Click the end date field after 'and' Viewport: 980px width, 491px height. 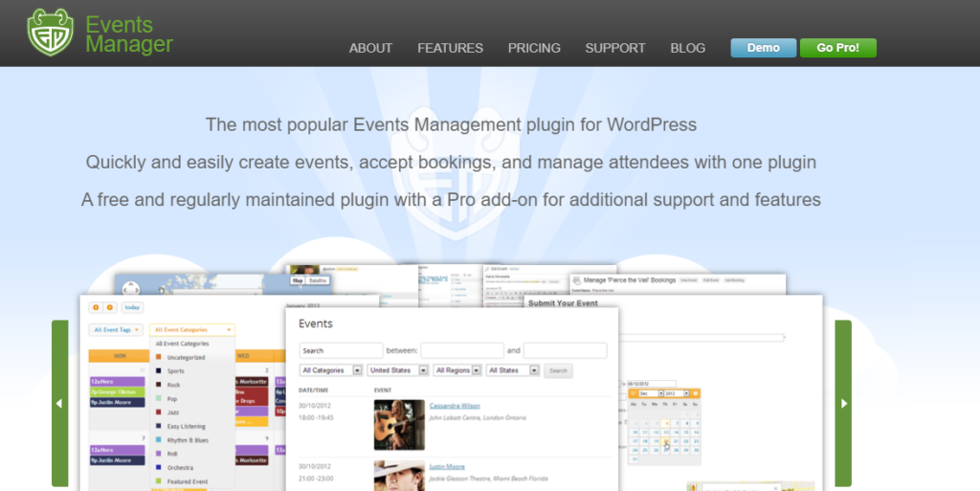tap(565, 350)
